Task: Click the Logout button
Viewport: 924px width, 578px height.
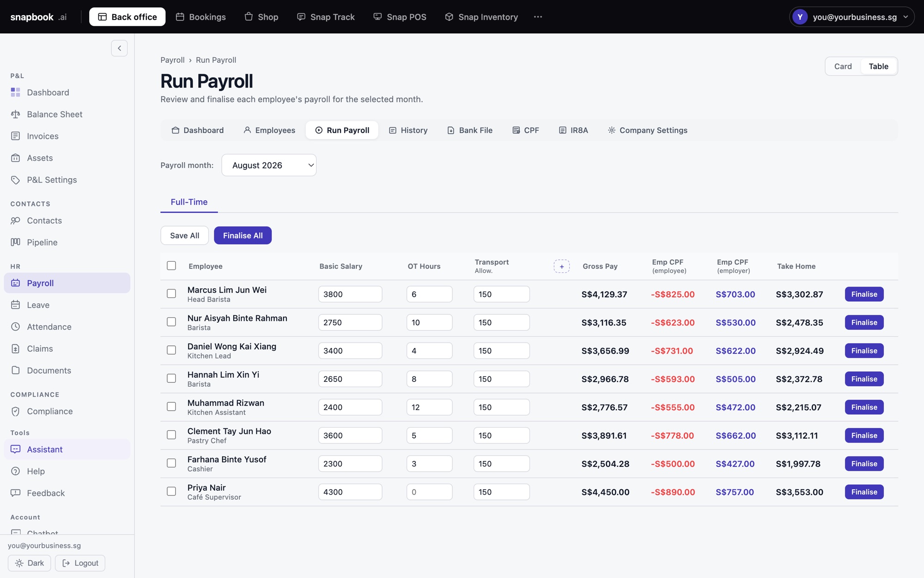Action: (80, 563)
